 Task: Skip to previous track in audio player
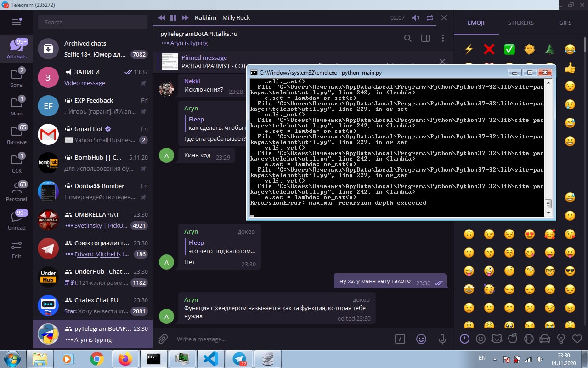162,17
